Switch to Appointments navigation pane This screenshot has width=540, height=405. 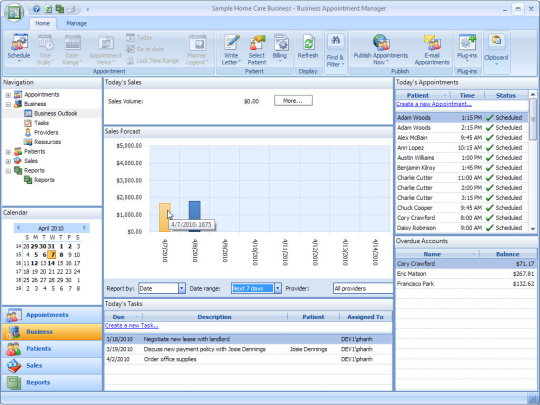[x=52, y=315]
